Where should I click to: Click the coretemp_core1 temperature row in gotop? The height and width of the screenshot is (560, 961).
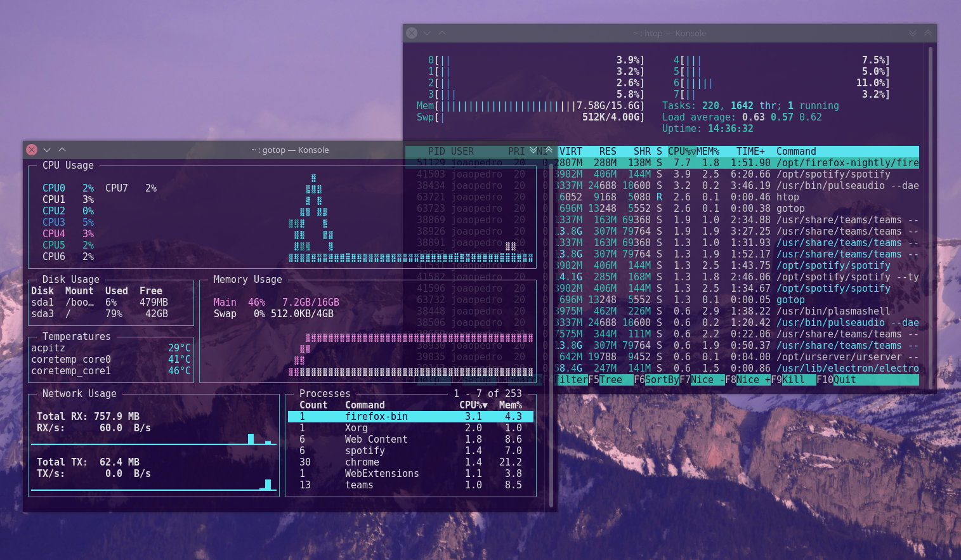[111, 371]
